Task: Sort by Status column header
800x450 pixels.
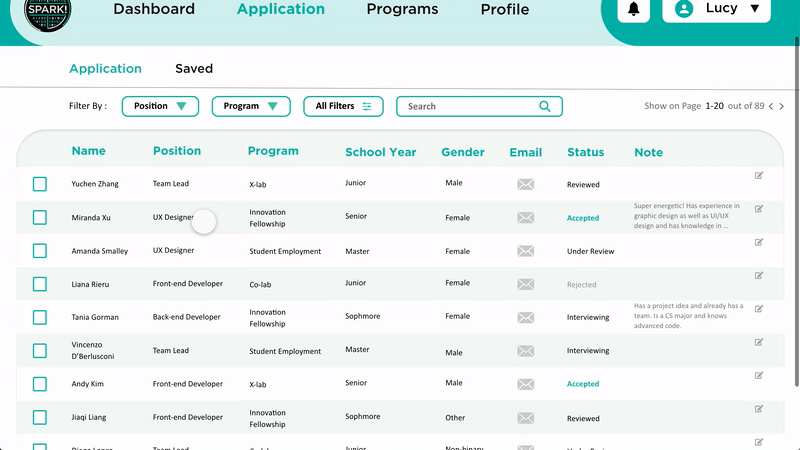Action: (x=586, y=152)
